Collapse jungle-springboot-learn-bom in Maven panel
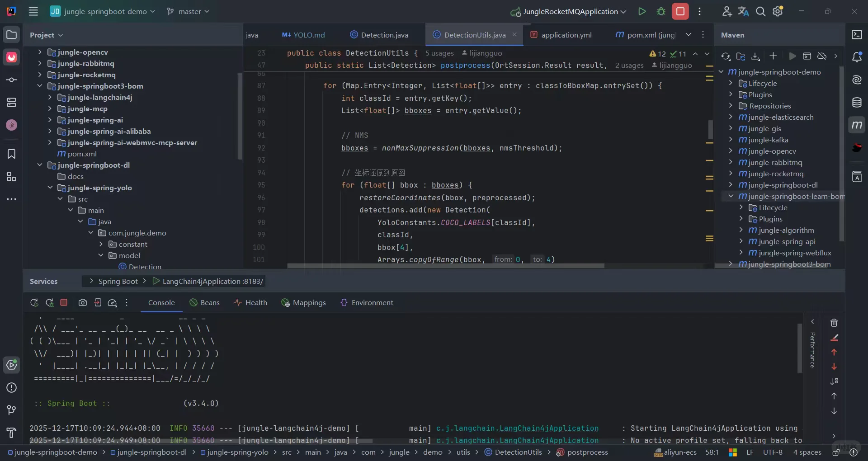 (731, 196)
